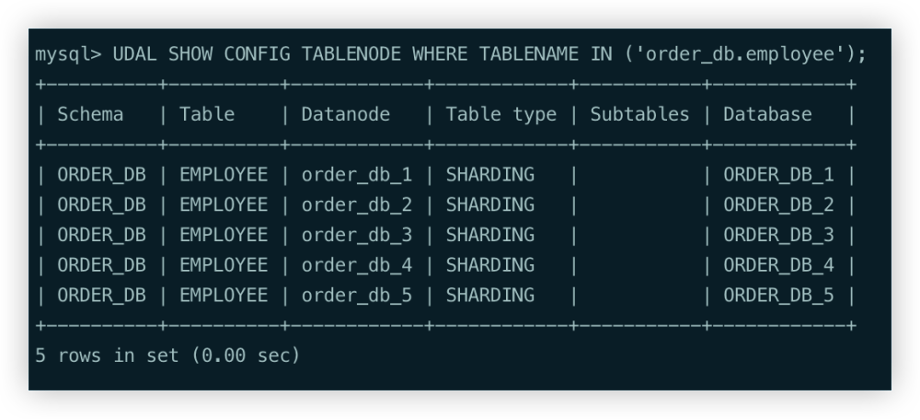Image resolution: width=920 pixels, height=420 pixels.
Task: Click the Schema column header
Action: tap(90, 114)
